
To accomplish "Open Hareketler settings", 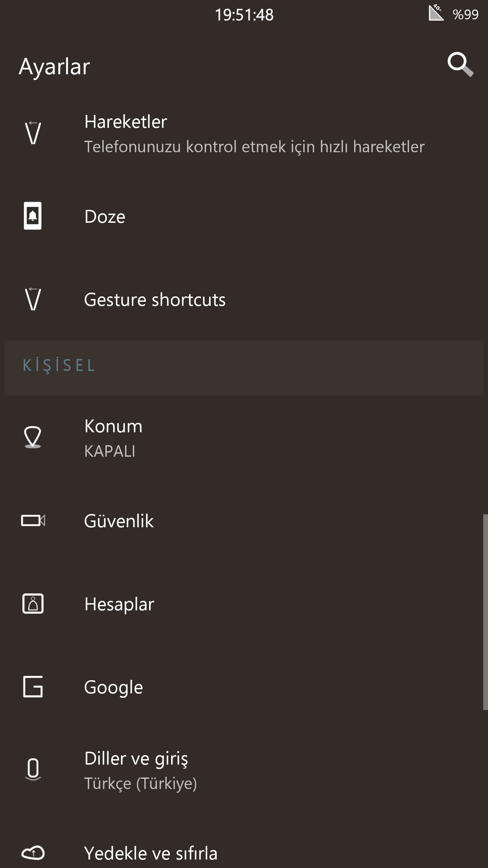I will [x=244, y=134].
